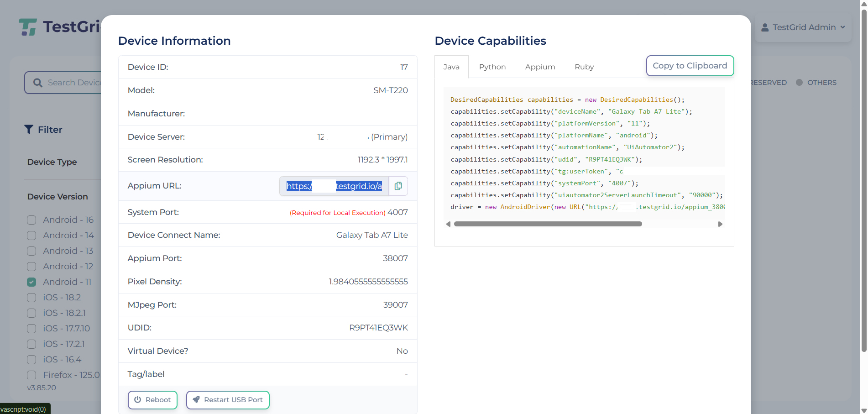Viewport: 868px width, 414px height.
Task: Click the Device Capabilities heading
Action: [491, 41]
